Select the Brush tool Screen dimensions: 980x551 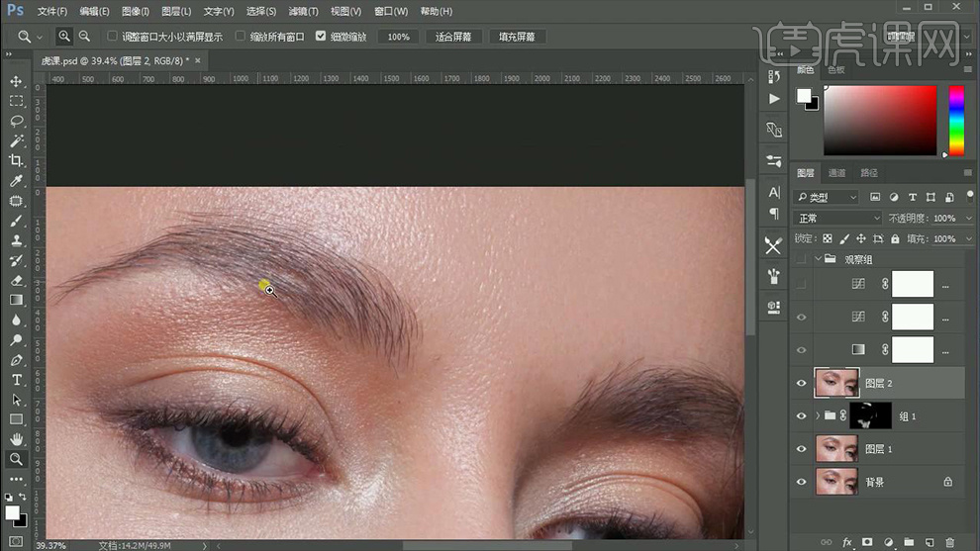coord(16,222)
